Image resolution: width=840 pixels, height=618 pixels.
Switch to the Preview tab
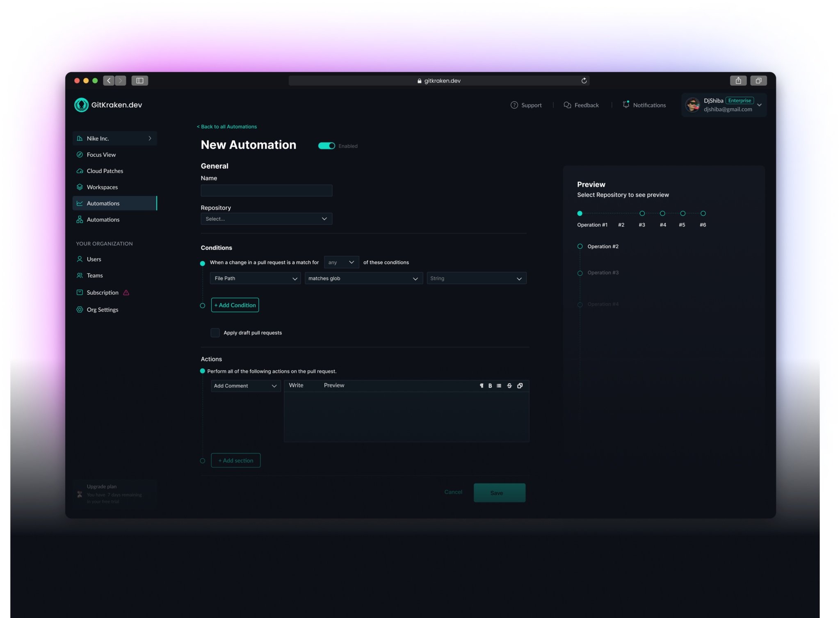[x=334, y=385]
